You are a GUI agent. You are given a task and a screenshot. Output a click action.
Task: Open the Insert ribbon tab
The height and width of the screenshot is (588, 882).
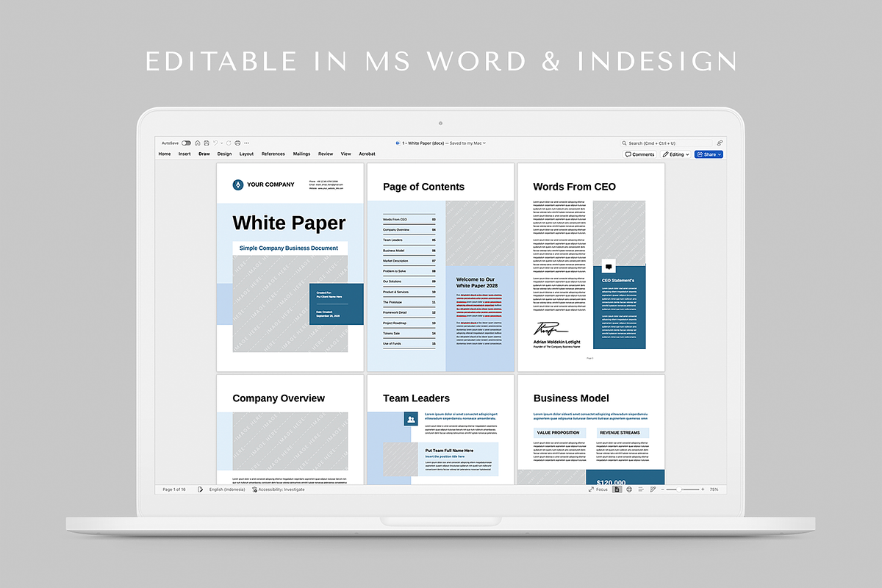click(184, 154)
